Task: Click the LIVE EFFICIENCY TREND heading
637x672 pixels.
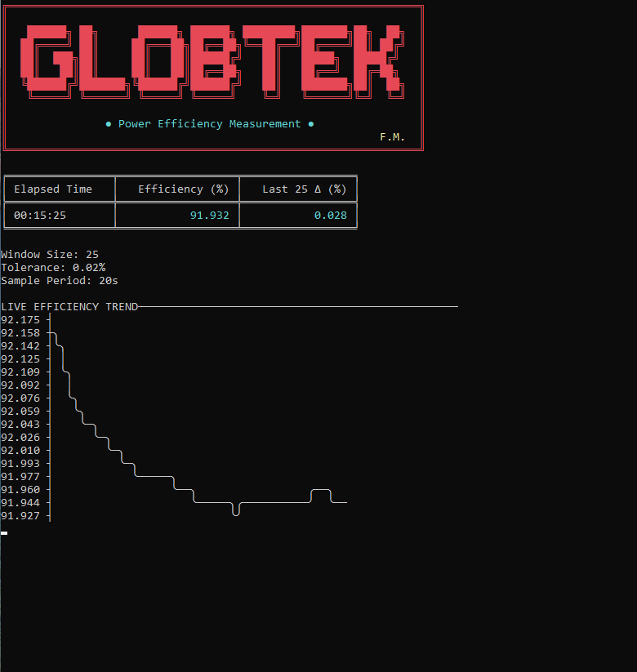Action: click(69, 307)
